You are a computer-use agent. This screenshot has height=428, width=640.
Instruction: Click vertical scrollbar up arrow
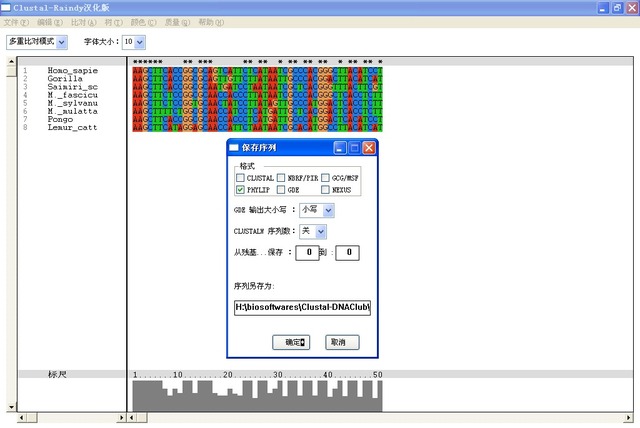11,62
